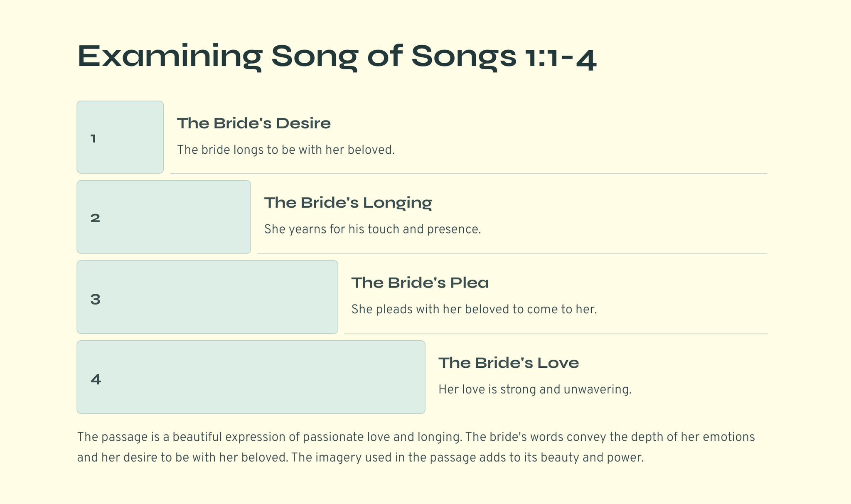Image resolution: width=851 pixels, height=504 pixels.
Task: Select the numbered box labeled 1
Action: pos(120,137)
